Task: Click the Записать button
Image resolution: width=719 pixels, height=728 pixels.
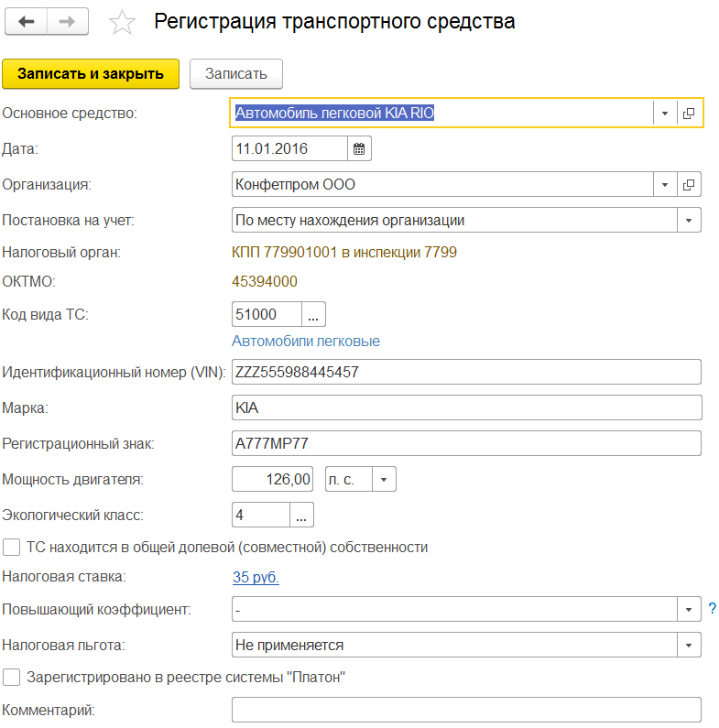Action: (x=236, y=74)
